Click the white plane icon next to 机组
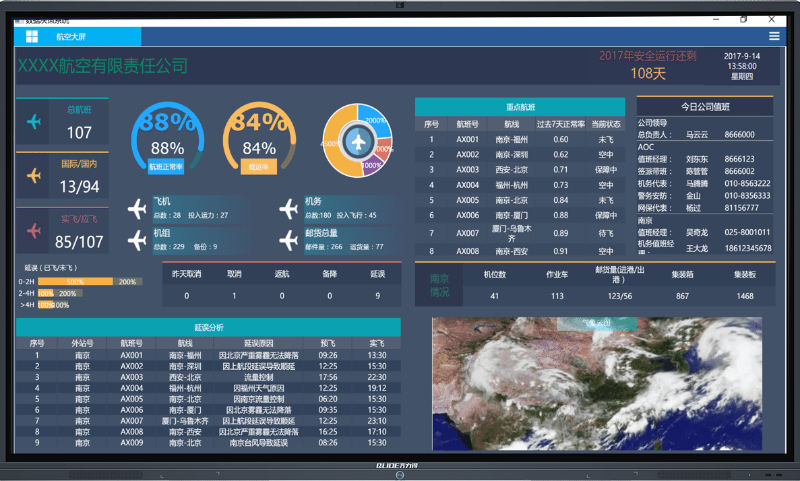Viewport: 800px width, 481px height. pos(138,239)
